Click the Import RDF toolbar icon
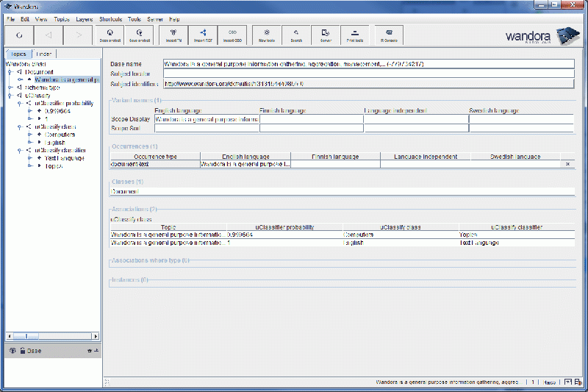The width and height of the screenshot is (588, 392). click(203, 35)
